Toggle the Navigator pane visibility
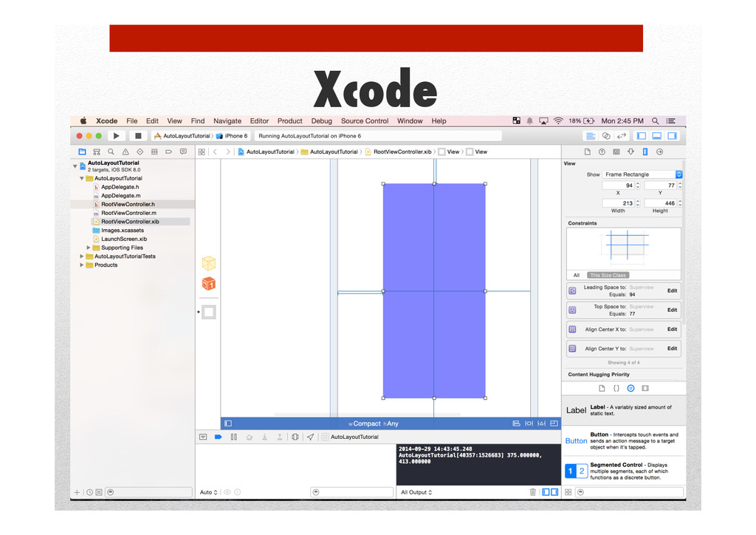Viewport: 756px width, 535px height. 642,136
